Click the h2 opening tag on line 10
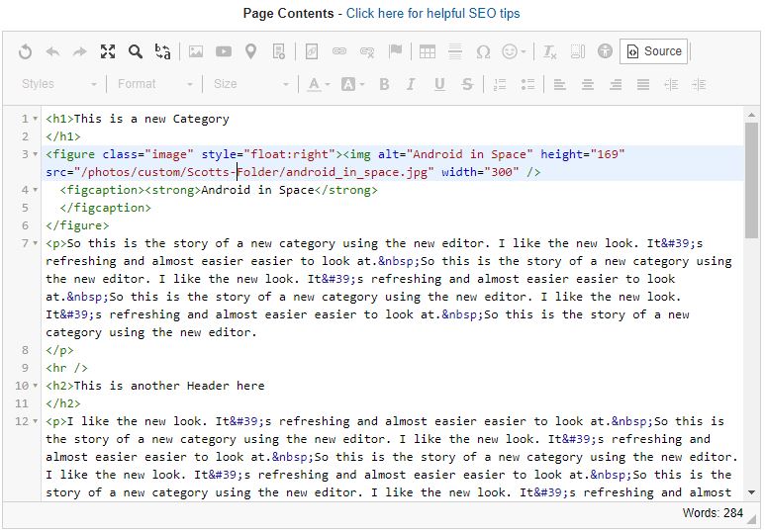This screenshot has width=765, height=532. [59, 386]
